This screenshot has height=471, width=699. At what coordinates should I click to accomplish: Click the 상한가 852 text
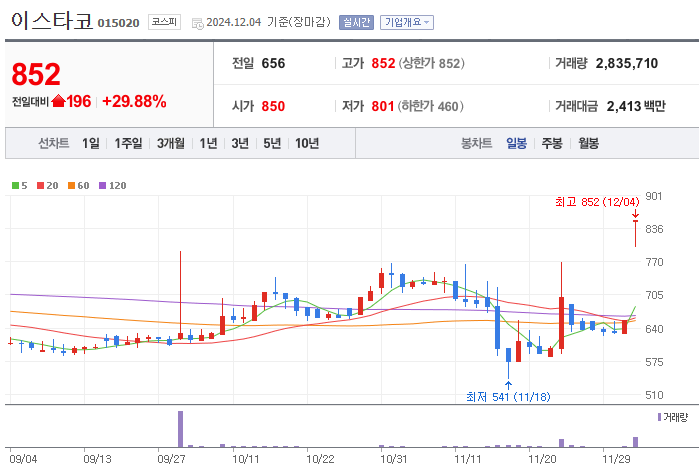tap(432, 63)
